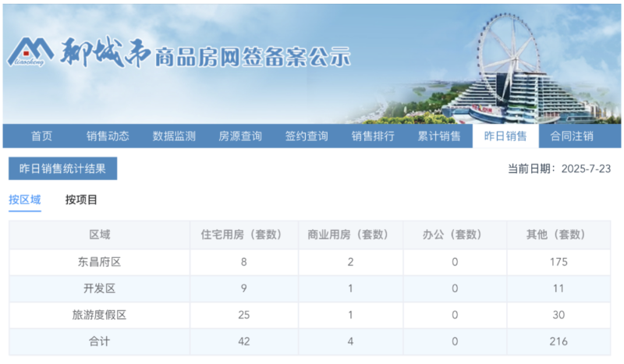Click 旅游度假区 residential value 25
This screenshot has width=624, height=364.
243,315
